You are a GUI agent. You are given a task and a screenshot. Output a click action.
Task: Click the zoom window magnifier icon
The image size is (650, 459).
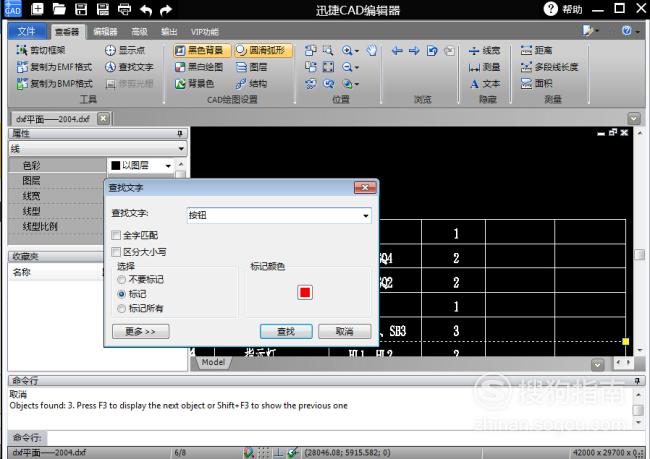(328, 51)
